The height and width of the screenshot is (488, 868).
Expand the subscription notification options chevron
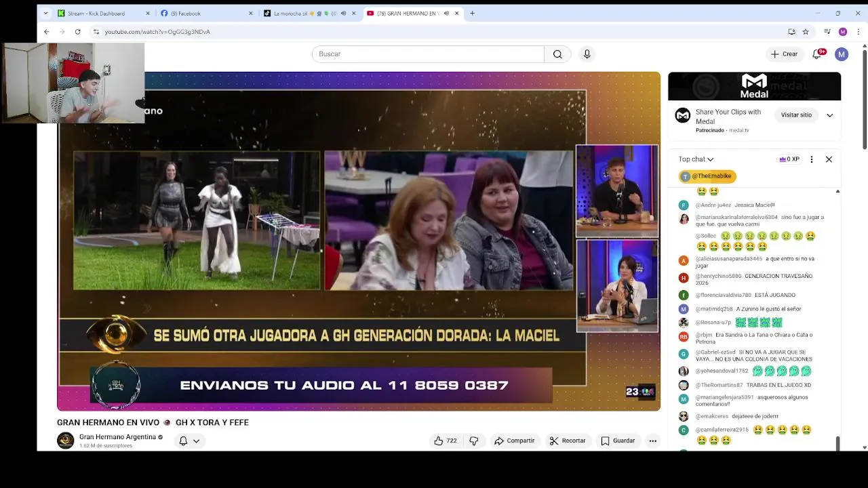click(196, 441)
